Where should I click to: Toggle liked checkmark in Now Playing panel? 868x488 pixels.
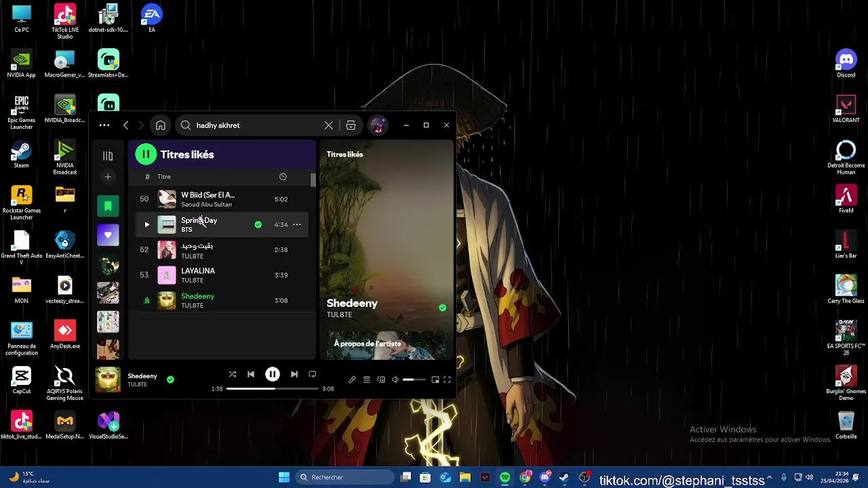pyautogui.click(x=442, y=308)
